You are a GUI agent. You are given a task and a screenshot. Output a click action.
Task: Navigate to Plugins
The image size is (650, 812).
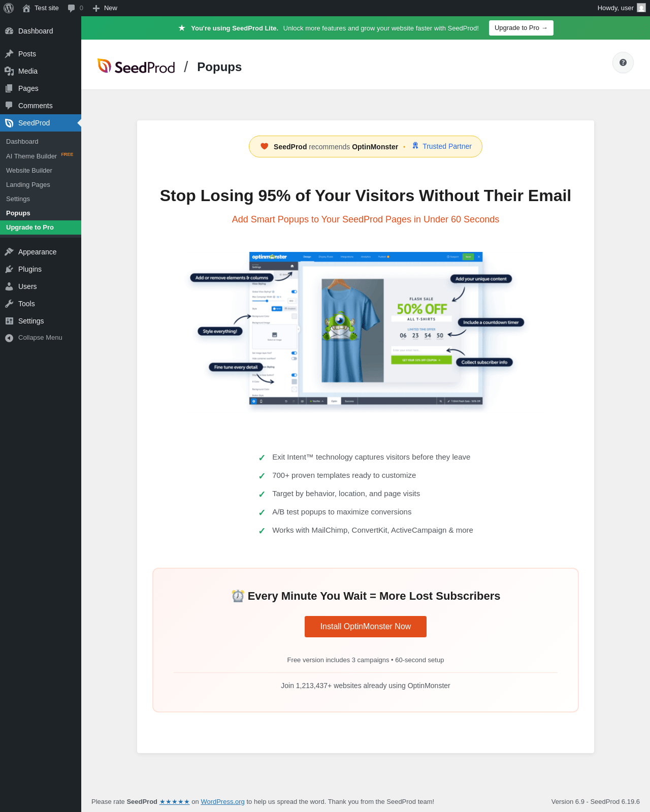tap(41, 269)
